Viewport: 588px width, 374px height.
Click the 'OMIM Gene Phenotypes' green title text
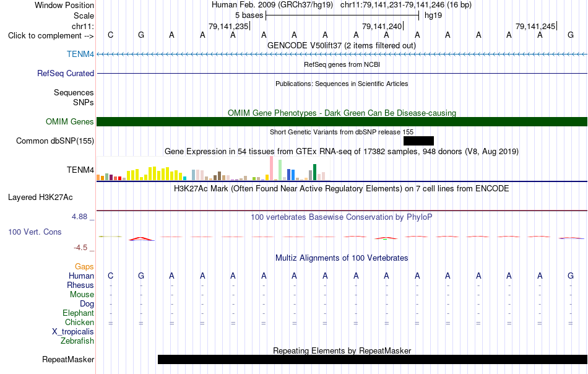(x=342, y=113)
